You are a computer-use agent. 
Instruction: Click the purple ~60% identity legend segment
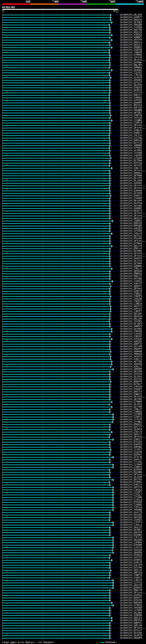pyautogui.click(x=73, y=4)
